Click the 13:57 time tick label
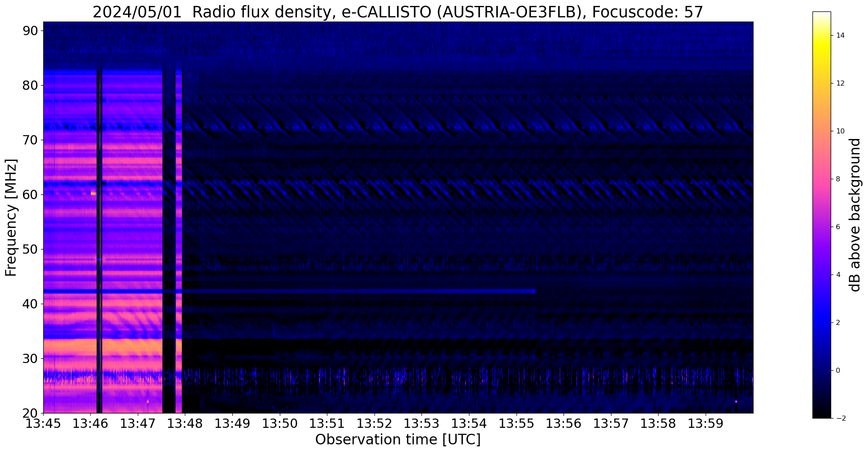Viewport: 868px width, 452px height. coord(611,424)
